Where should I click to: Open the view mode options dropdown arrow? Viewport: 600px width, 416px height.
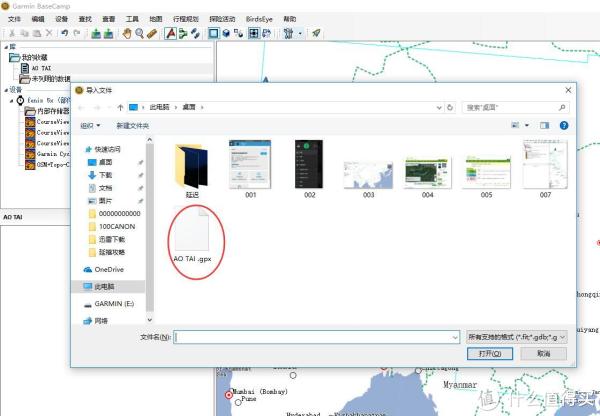[527, 125]
